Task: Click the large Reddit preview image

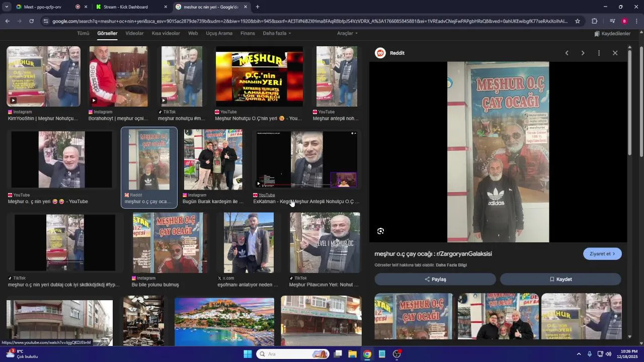Action: 498,152
